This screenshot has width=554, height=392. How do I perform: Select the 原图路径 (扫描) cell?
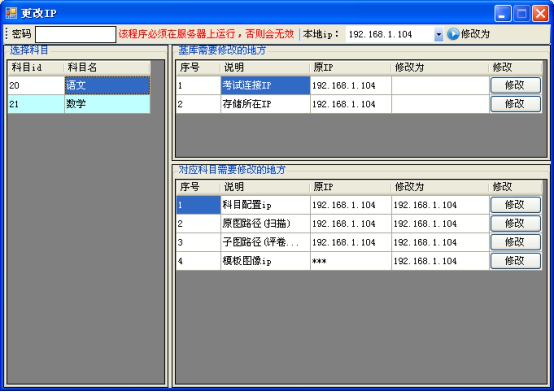point(265,223)
